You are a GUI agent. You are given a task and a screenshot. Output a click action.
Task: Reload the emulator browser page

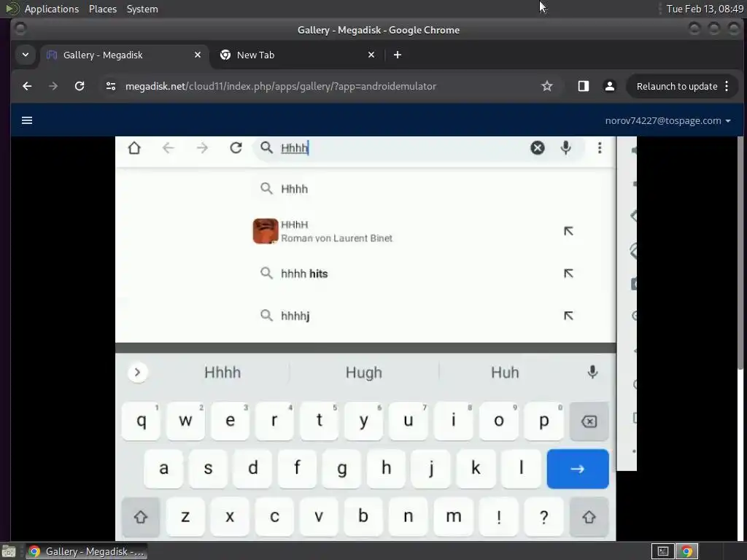236,147
